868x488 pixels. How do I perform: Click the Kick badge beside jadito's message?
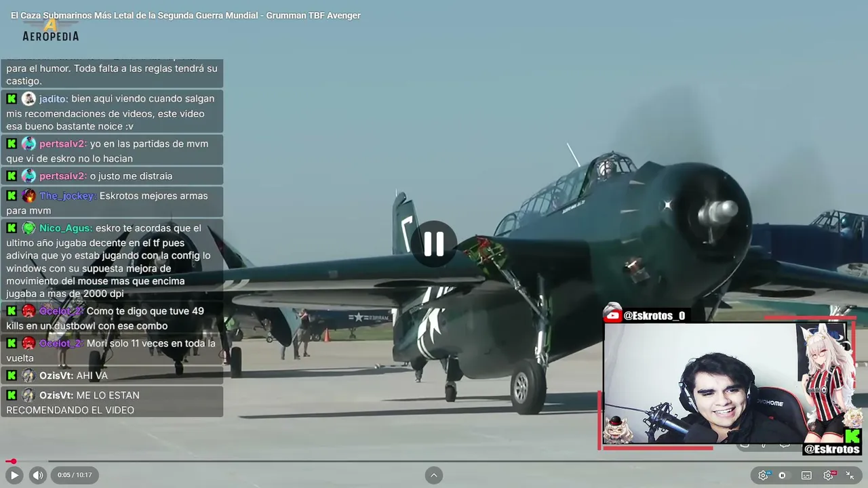tap(12, 98)
